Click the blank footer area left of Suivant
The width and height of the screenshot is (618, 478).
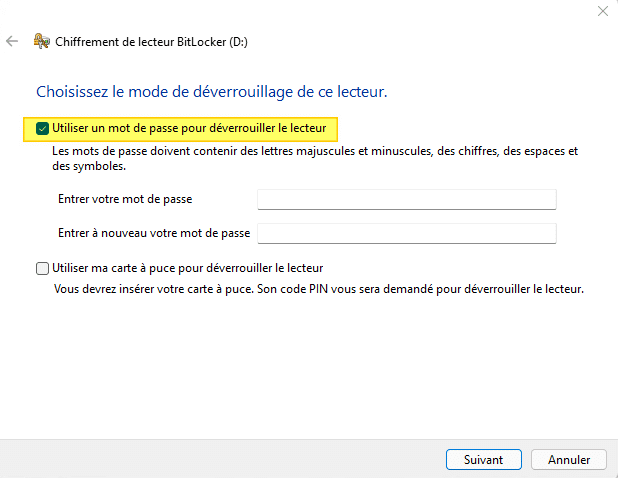point(220,460)
